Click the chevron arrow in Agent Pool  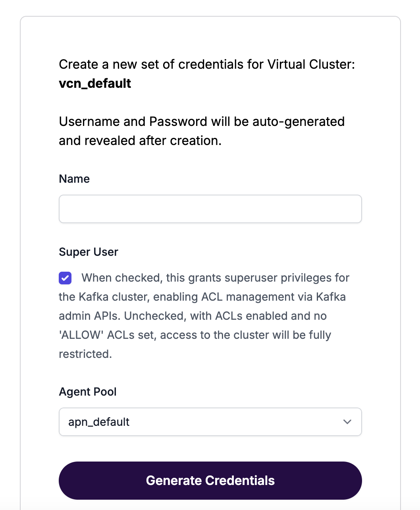tap(347, 422)
